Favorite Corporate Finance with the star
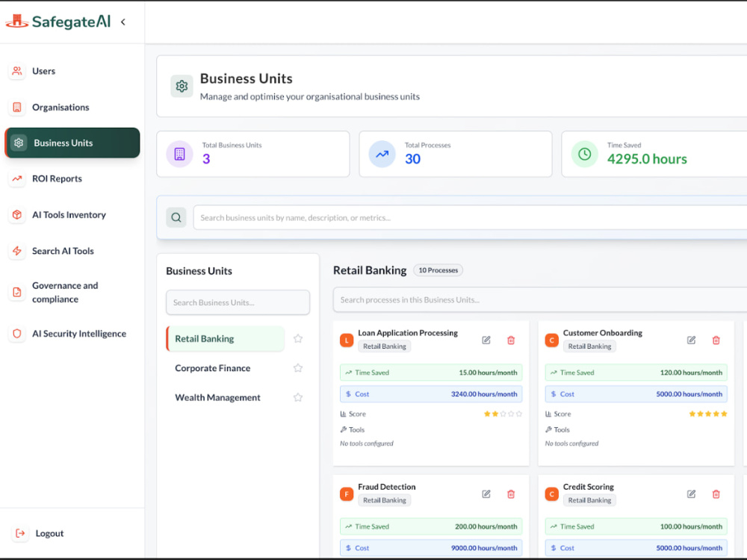 tap(298, 368)
